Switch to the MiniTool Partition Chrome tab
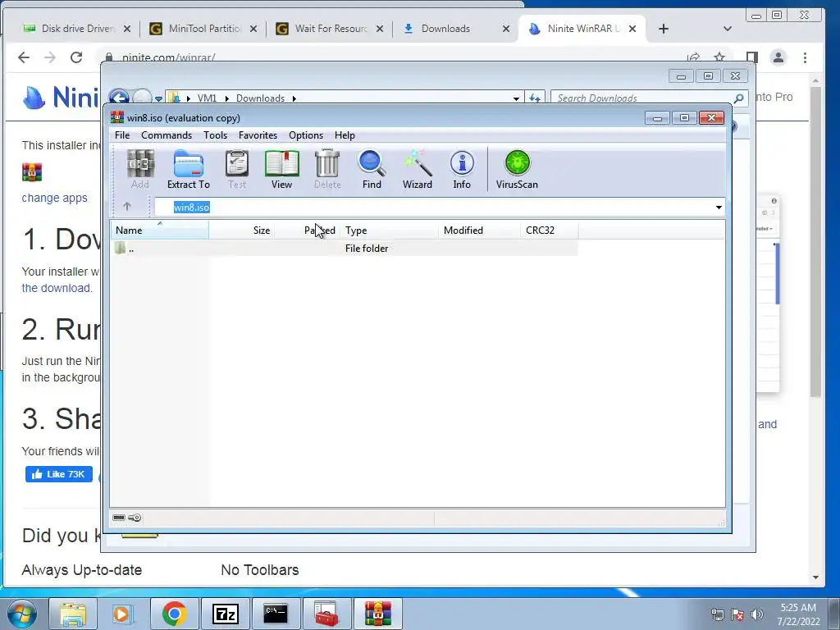Viewport: 840px width, 630px height. click(204, 29)
